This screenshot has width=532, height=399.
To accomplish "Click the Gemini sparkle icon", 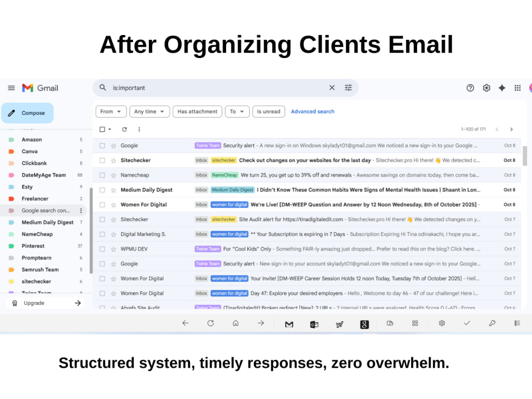I will [x=502, y=88].
